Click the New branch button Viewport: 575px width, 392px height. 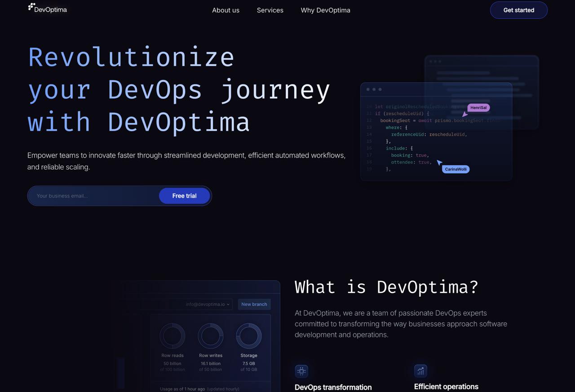click(254, 304)
